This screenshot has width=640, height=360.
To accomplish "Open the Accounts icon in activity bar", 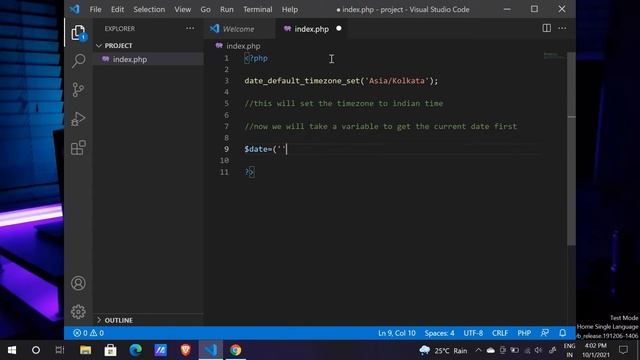I will point(78,283).
